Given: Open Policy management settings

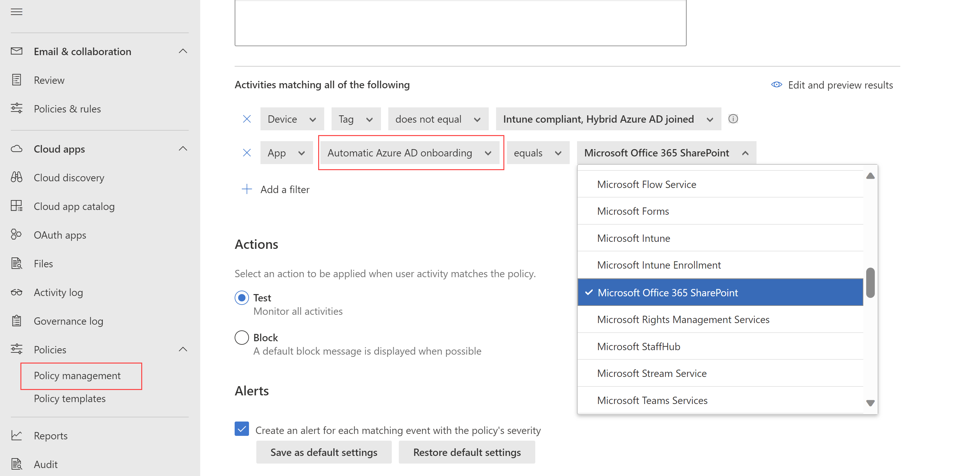Looking at the screenshot, I should pos(77,375).
